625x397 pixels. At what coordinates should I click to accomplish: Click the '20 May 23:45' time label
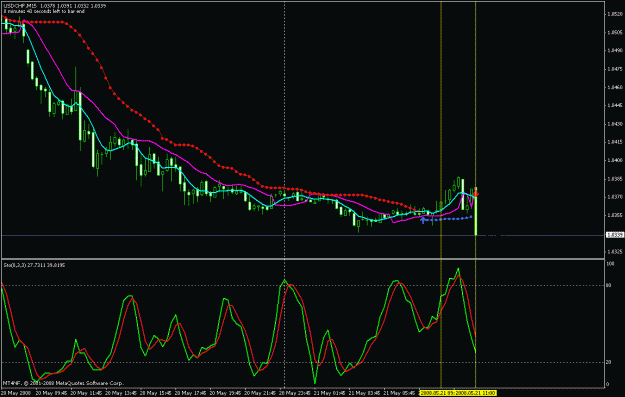pyautogui.click(x=294, y=393)
